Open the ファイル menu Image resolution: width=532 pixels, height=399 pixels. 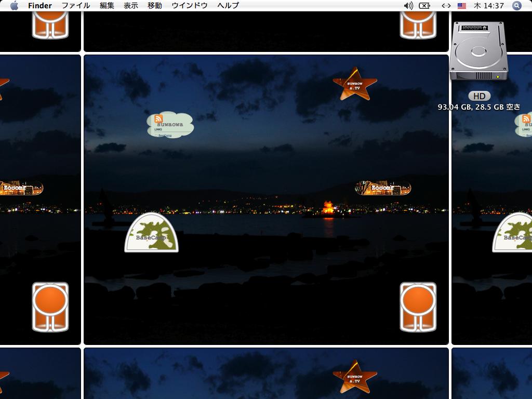click(76, 5)
